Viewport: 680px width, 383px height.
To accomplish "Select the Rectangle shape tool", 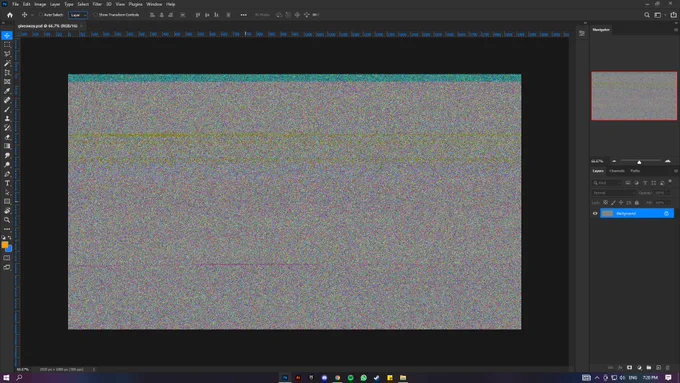I will [x=7, y=201].
